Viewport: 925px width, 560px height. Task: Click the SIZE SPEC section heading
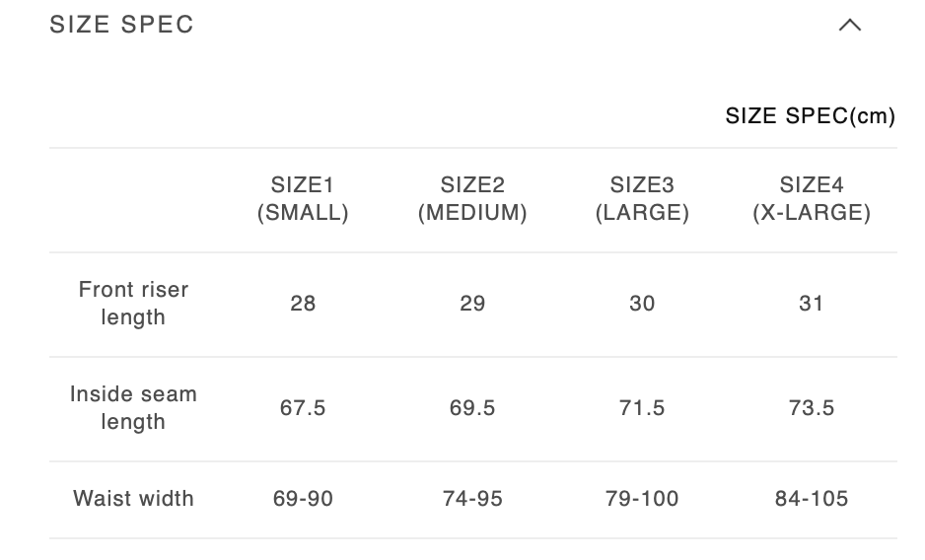pyautogui.click(x=122, y=26)
